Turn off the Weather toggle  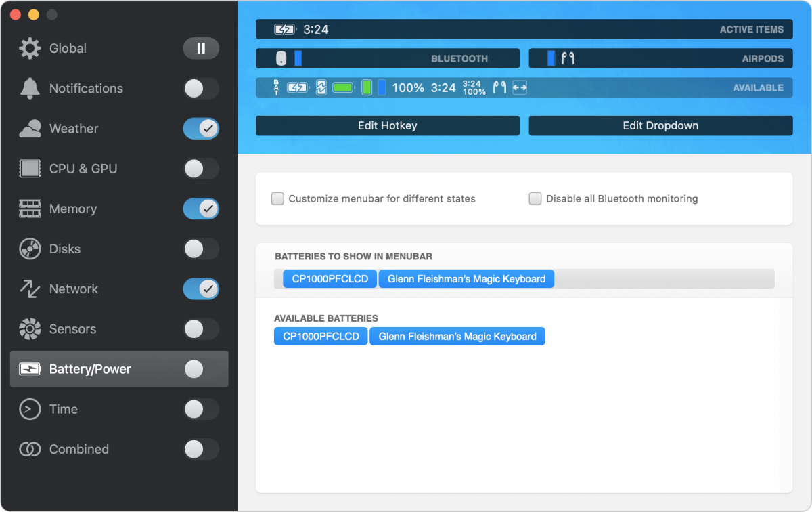coord(201,129)
